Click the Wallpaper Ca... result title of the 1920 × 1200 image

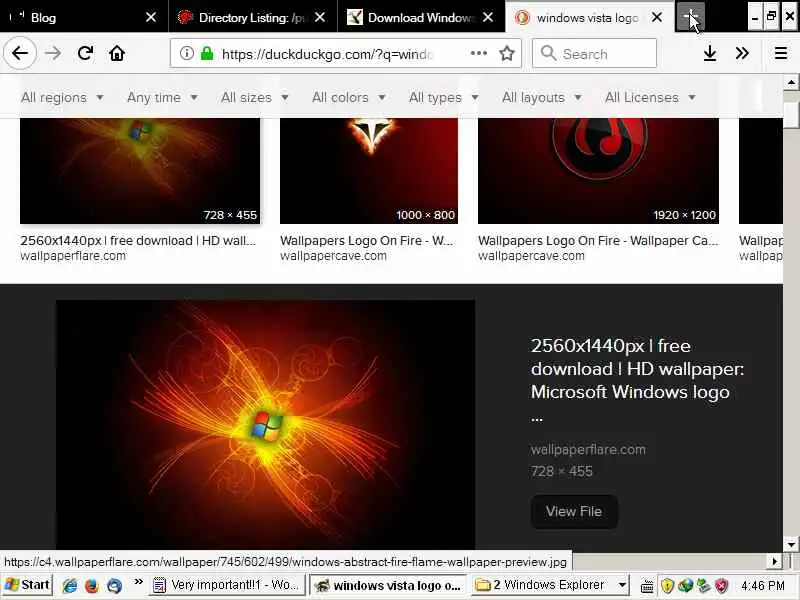point(598,240)
